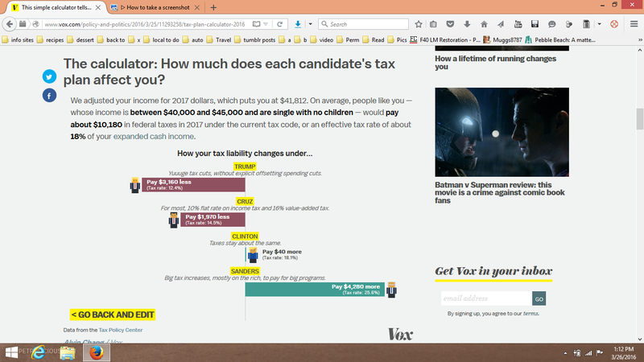
Task: Open 'Pebble Beach: A matte...' bookmark
Action: pyautogui.click(x=560, y=39)
